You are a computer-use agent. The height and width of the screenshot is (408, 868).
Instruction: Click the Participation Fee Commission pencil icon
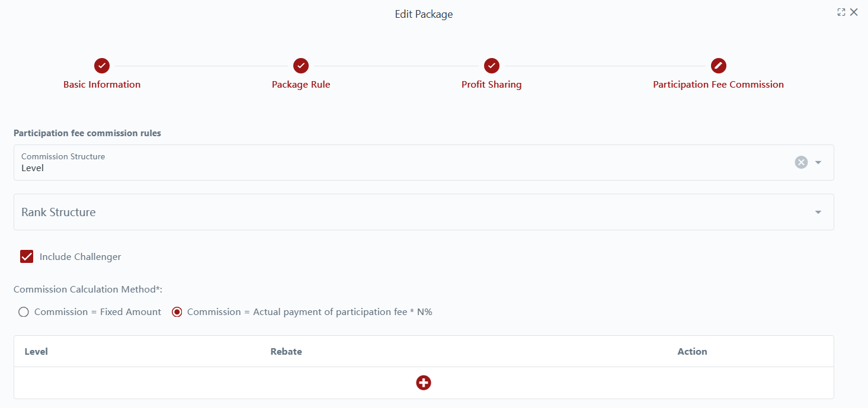pos(718,66)
